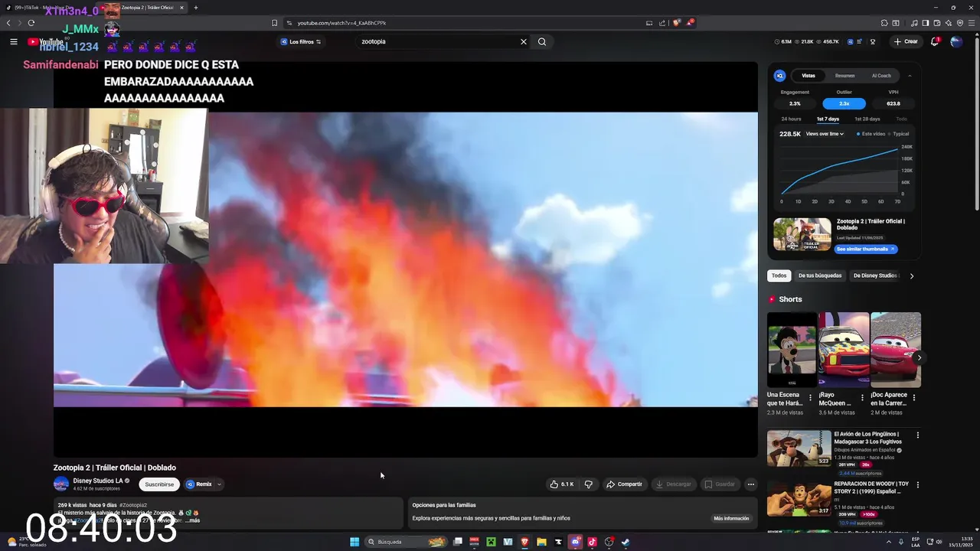
Task: Subscribe with the Suscribirse button
Action: tap(159, 484)
